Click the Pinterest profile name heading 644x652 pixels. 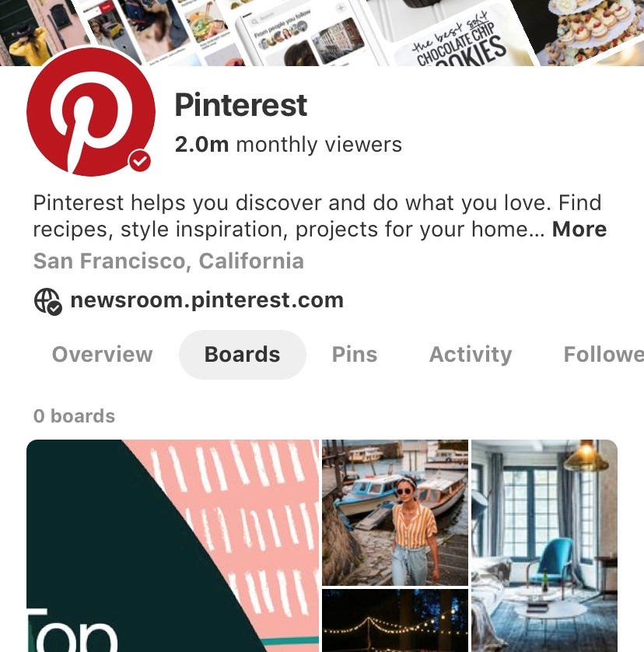click(x=241, y=105)
